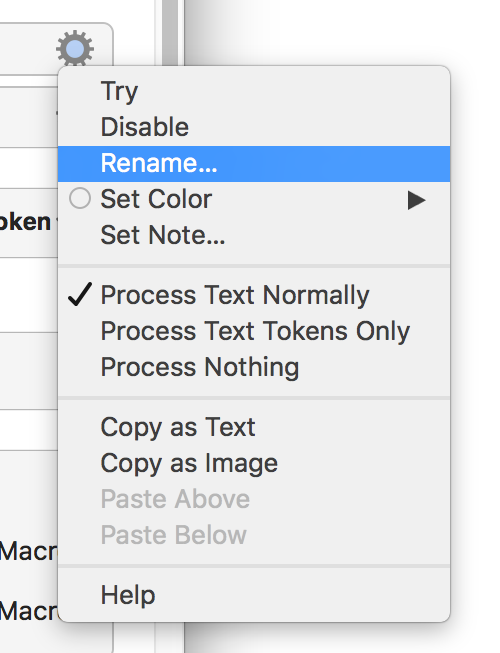Choose Copy as Image

click(254, 464)
